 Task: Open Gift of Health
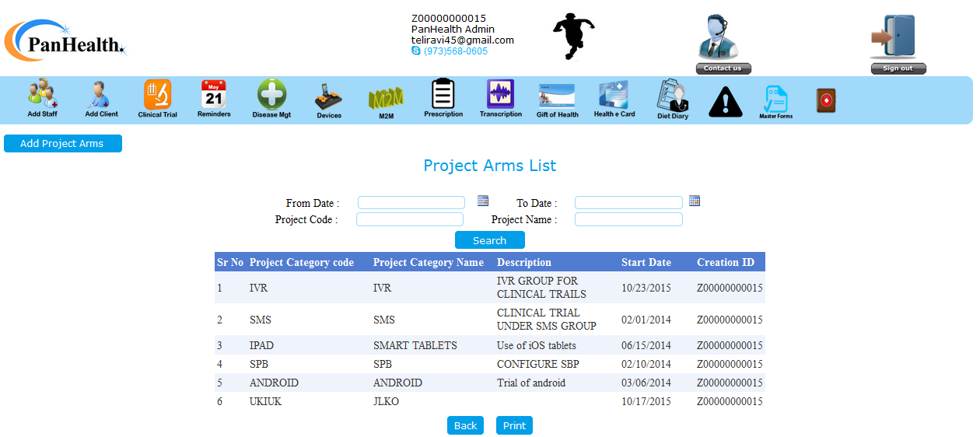[557, 98]
